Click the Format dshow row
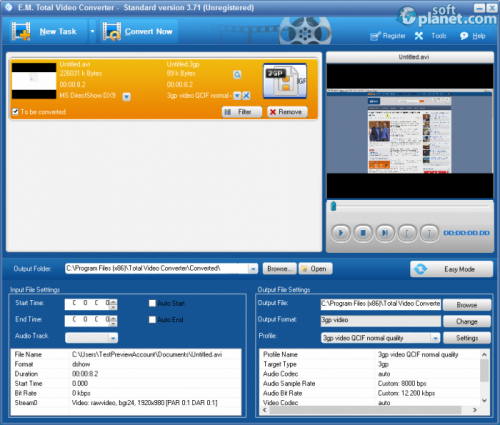This screenshot has height=425, width=500. click(126, 364)
